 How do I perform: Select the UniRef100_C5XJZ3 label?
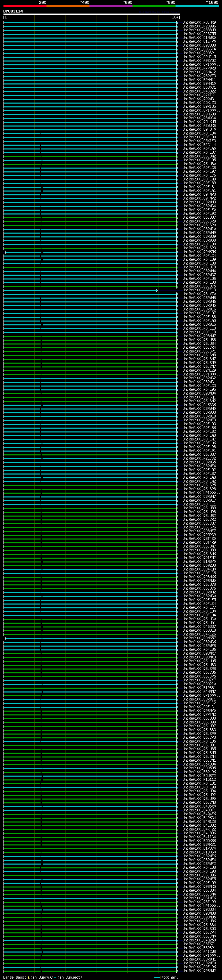click(199, 103)
